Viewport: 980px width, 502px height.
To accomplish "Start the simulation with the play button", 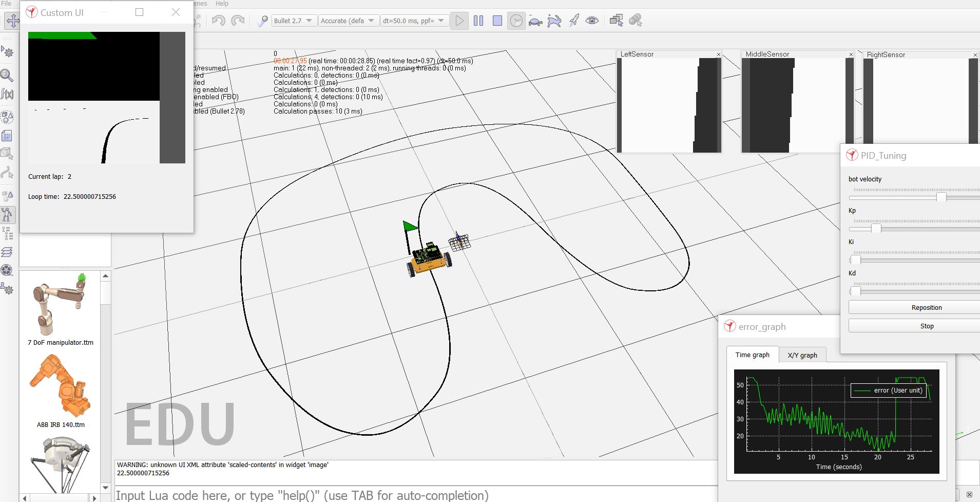I will click(x=459, y=21).
